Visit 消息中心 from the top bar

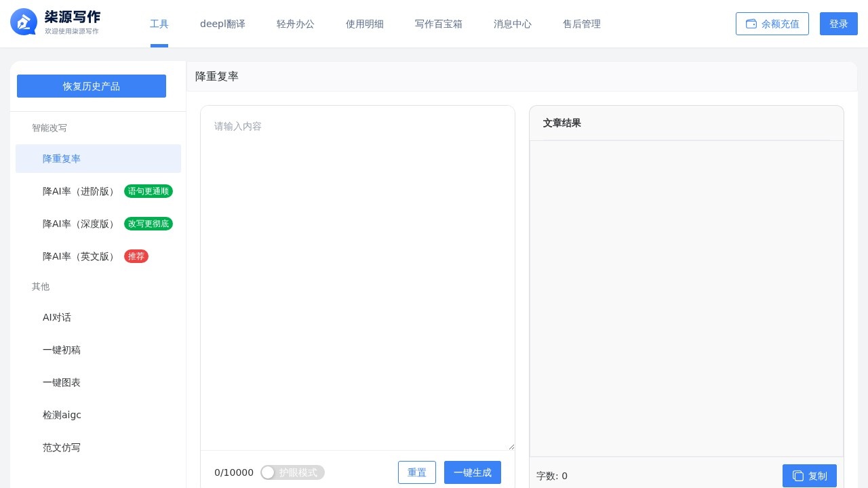click(x=513, y=24)
